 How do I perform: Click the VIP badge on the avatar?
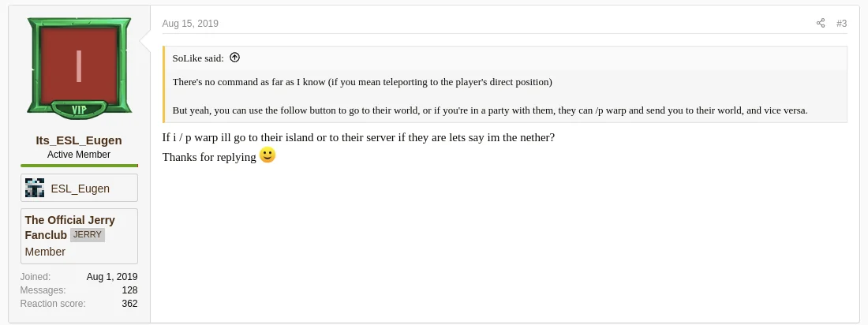coord(79,110)
